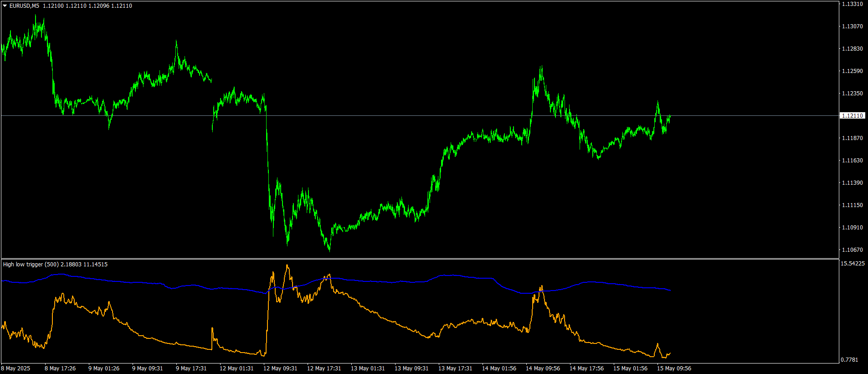
Task: Click the 12 May 17:31 time label
Action: coord(324,369)
